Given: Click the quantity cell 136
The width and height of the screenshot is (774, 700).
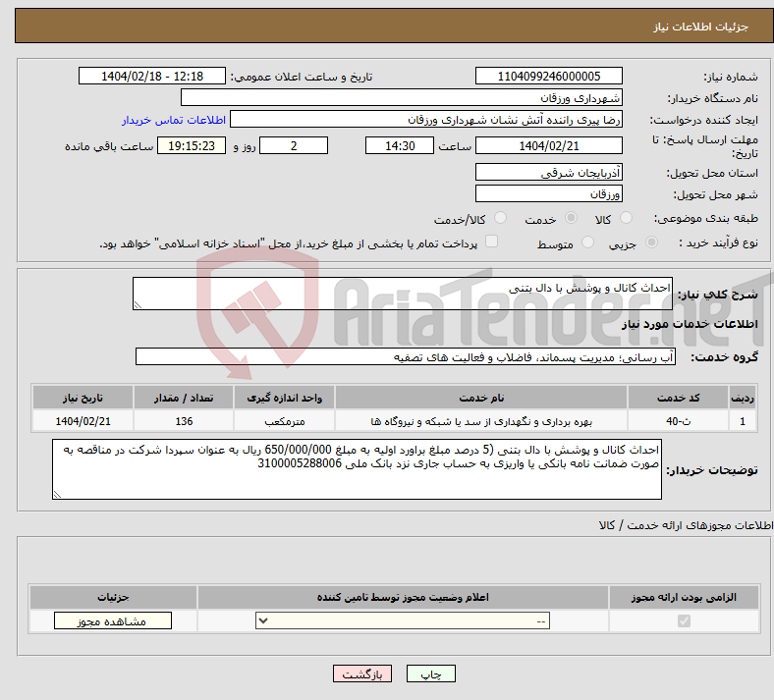Looking at the screenshot, I should 184,421.
